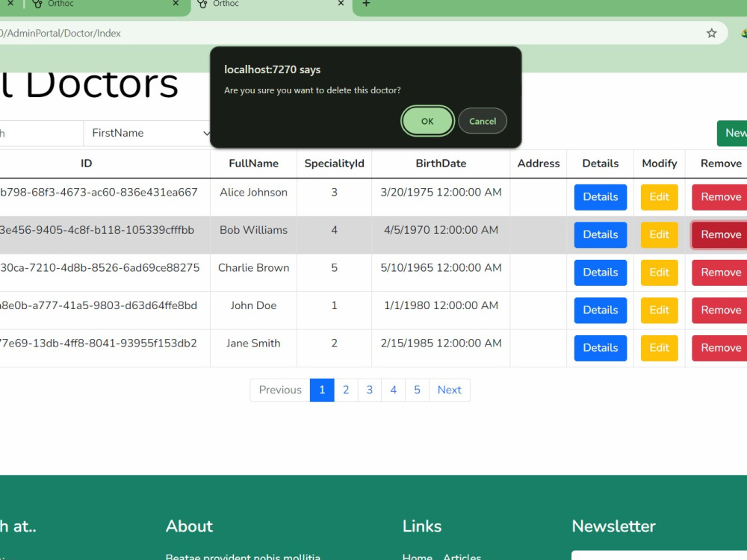Edit Alice Johnson's record
This screenshot has width=747, height=560.
[659, 196]
